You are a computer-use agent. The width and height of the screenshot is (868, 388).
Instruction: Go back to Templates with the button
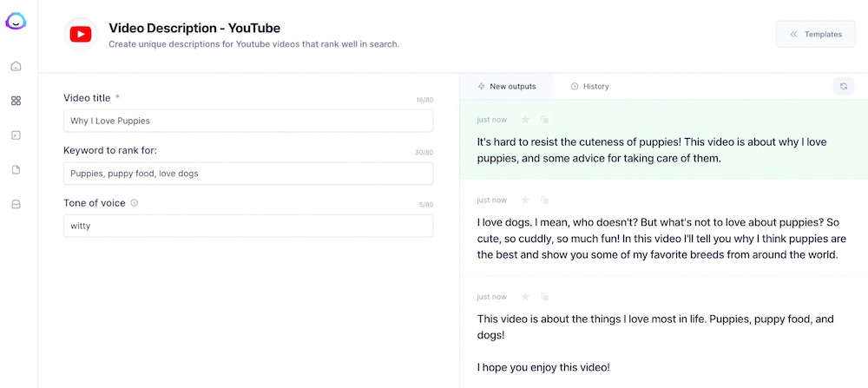point(815,35)
